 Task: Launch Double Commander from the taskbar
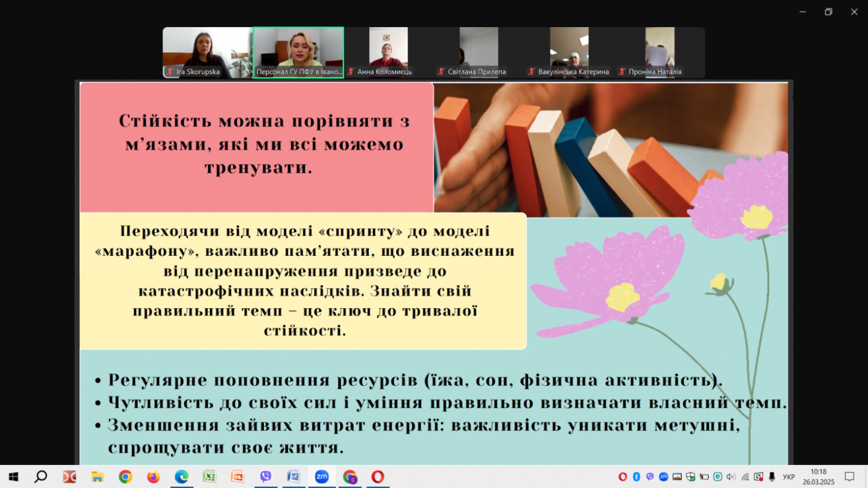pyautogui.click(x=69, y=477)
